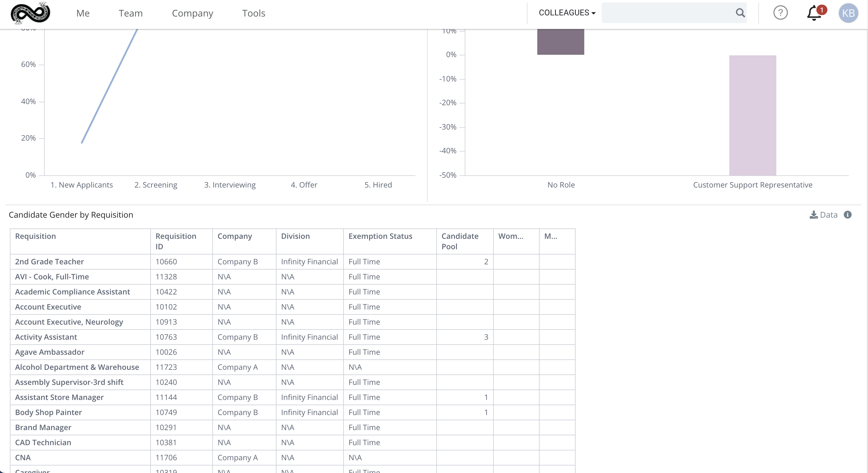This screenshot has height=473, width=868.
Task: Select the Body Shop Painter requisition
Action: 48,412
